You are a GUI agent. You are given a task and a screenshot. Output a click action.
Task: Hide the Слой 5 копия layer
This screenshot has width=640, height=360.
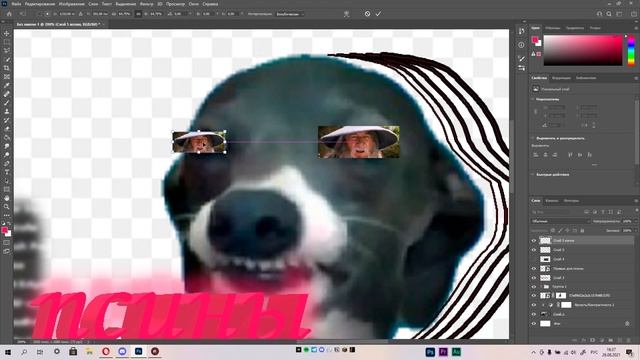click(x=533, y=240)
